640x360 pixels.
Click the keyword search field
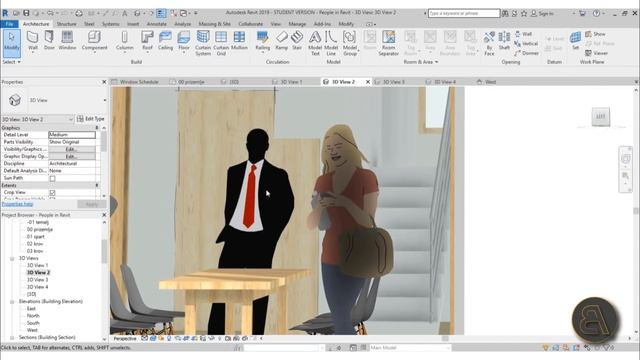[x=464, y=13]
